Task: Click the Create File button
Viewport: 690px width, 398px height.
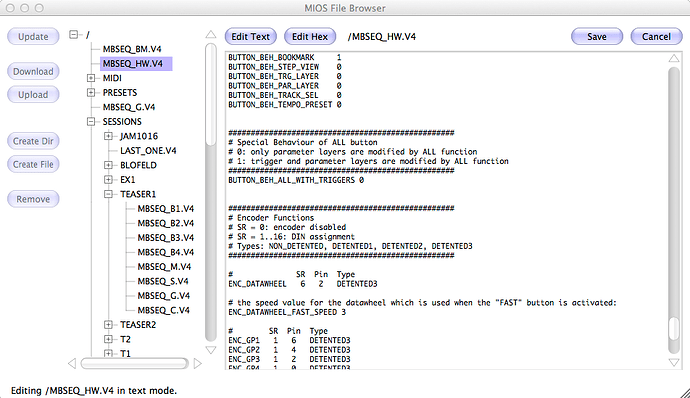Action: click(33, 164)
